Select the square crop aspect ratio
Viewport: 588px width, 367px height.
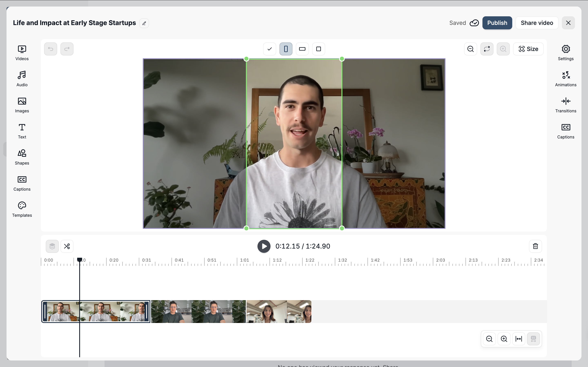[318, 49]
